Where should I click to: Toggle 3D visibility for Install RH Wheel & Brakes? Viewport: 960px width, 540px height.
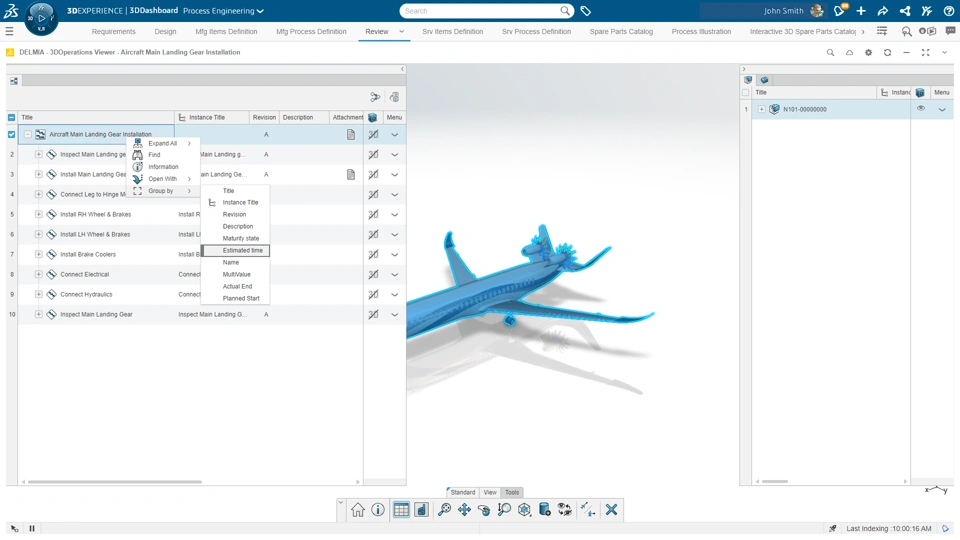pyautogui.click(x=373, y=214)
